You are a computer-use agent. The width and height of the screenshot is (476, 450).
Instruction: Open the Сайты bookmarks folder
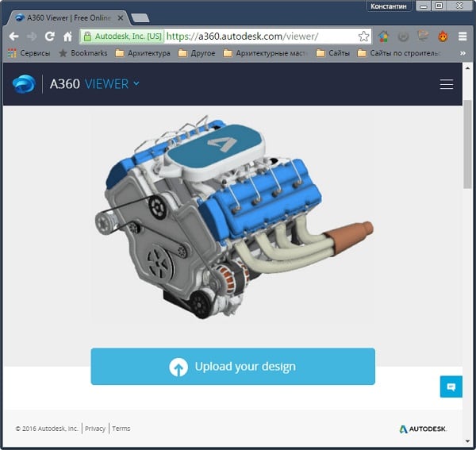pyautogui.click(x=332, y=53)
